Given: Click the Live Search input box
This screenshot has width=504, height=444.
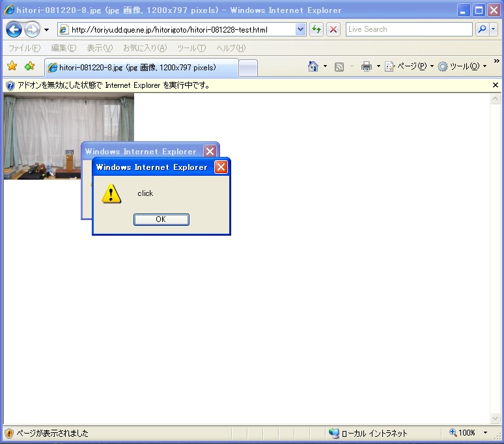Looking at the screenshot, I should click(409, 29).
